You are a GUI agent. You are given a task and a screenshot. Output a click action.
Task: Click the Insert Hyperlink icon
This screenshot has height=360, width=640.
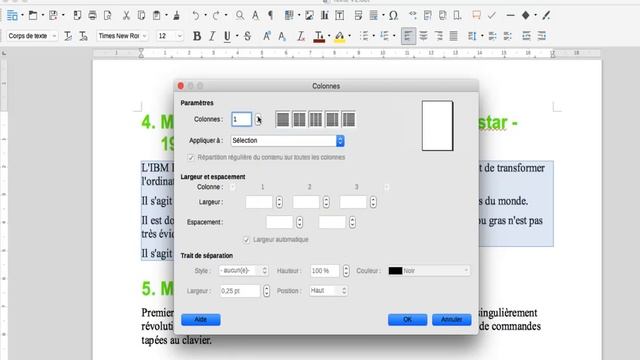(413, 16)
